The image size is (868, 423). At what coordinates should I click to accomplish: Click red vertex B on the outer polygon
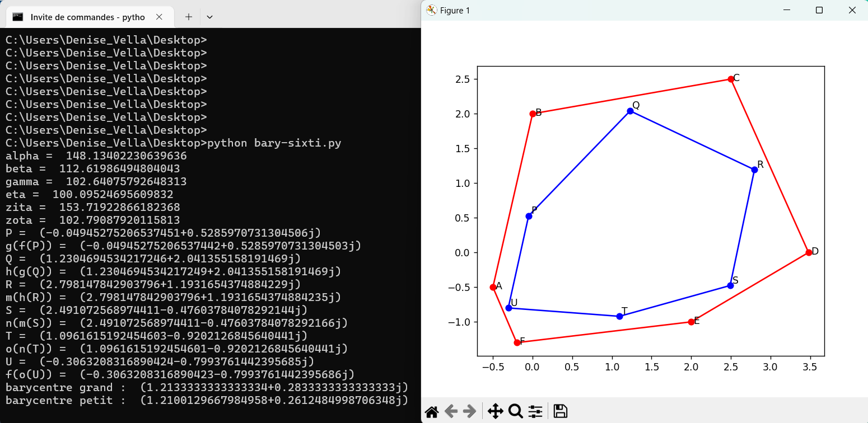(533, 114)
